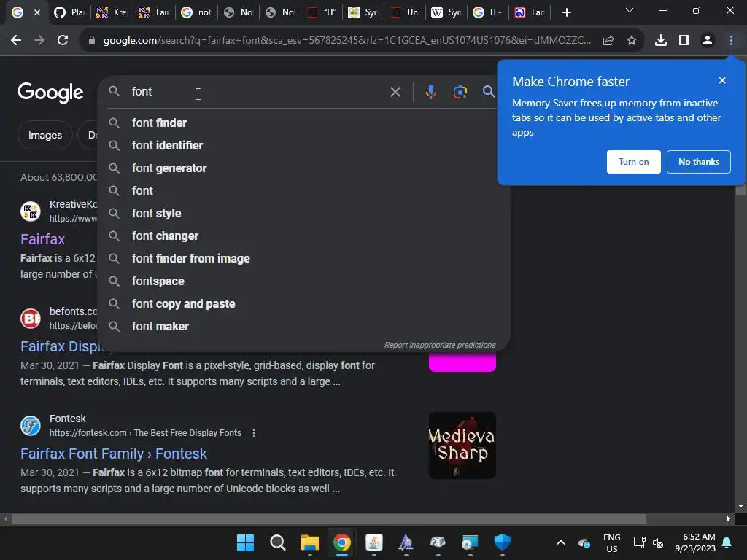
Task: Select the 'font style' suggestion
Action: [x=303, y=214]
